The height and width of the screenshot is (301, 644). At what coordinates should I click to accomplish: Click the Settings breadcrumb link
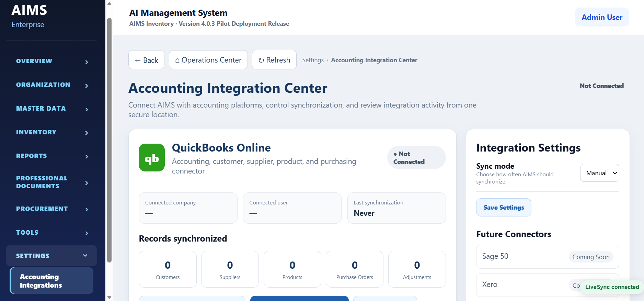coord(313,60)
